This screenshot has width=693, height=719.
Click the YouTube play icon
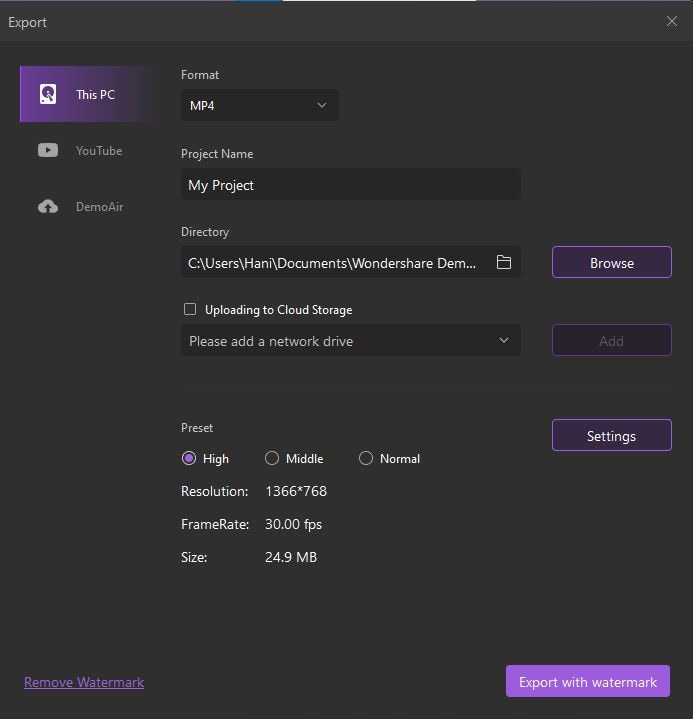[48, 151]
